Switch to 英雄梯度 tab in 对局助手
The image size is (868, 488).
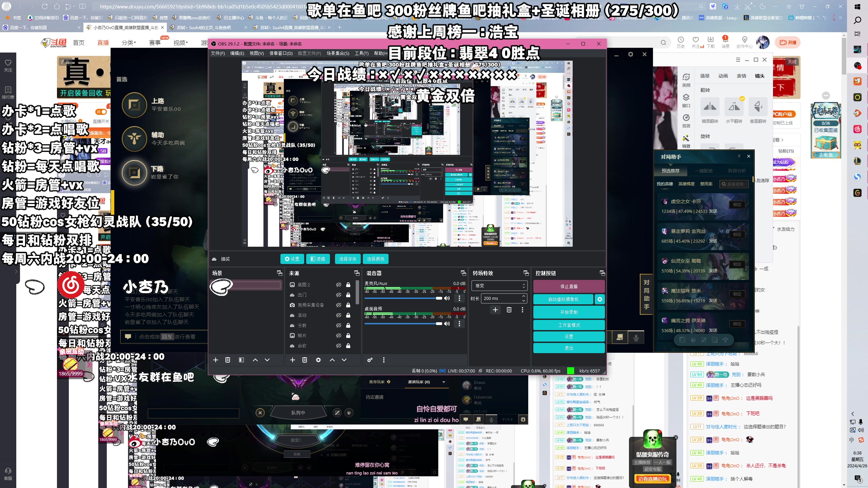tap(686, 184)
